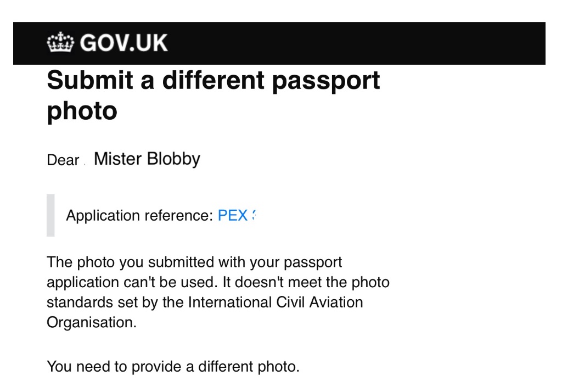Open the PEX application reference link

236,216
